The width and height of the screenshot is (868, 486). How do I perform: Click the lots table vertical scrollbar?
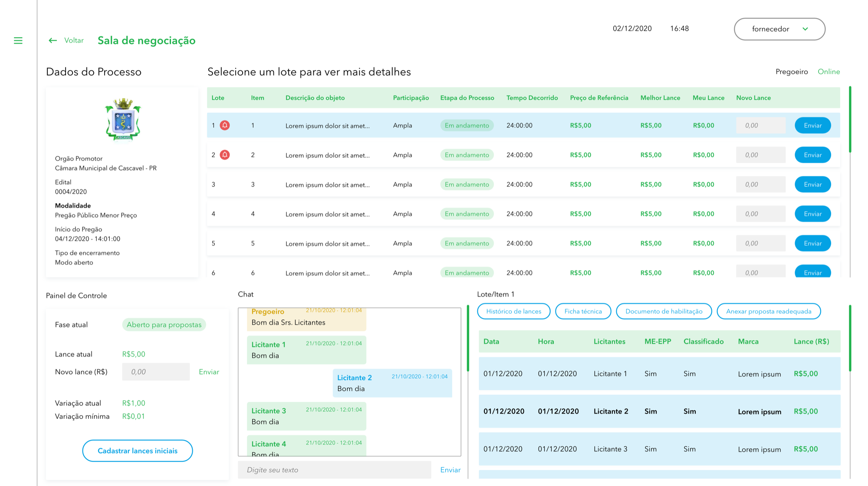click(x=850, y=119)
